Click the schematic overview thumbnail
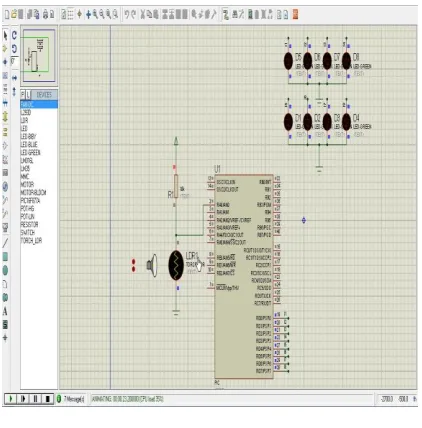The width and height of the screenshot is (422, 428). pos(39,56)
